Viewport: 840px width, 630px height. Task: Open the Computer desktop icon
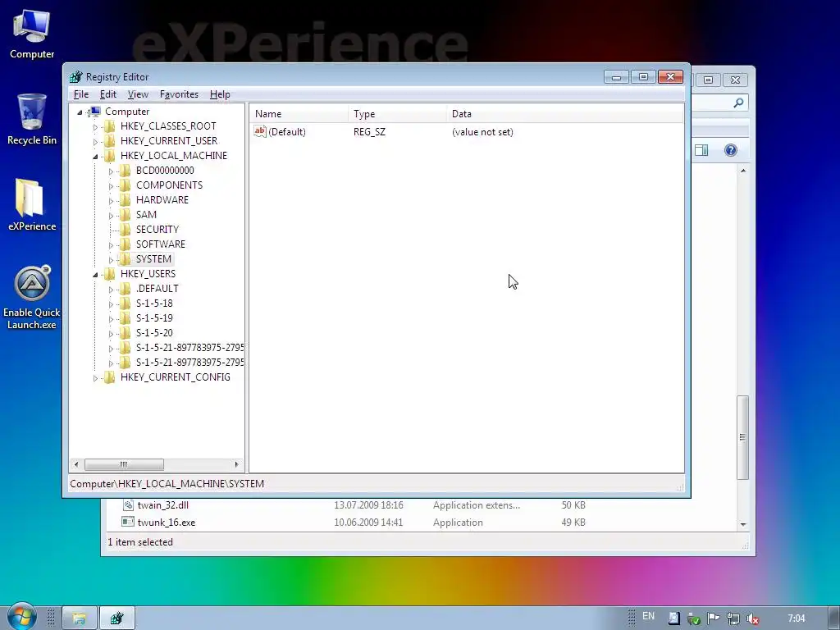[32, 34]
